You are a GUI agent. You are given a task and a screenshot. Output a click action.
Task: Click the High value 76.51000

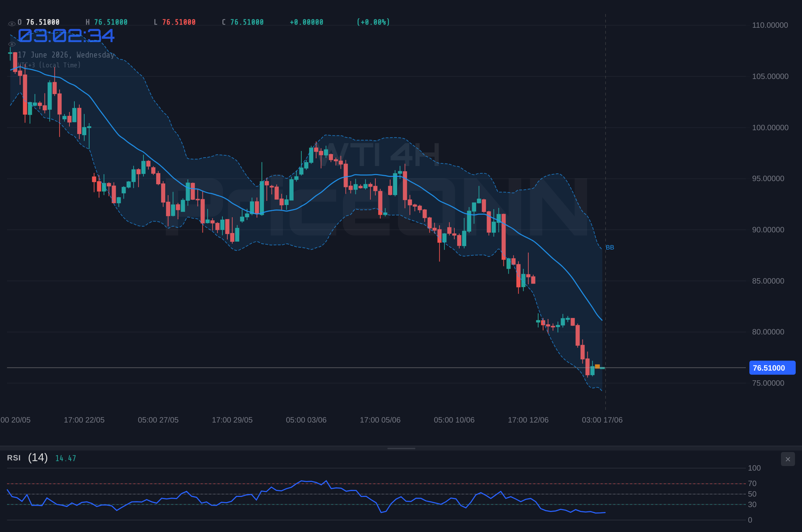coord(111,22)
